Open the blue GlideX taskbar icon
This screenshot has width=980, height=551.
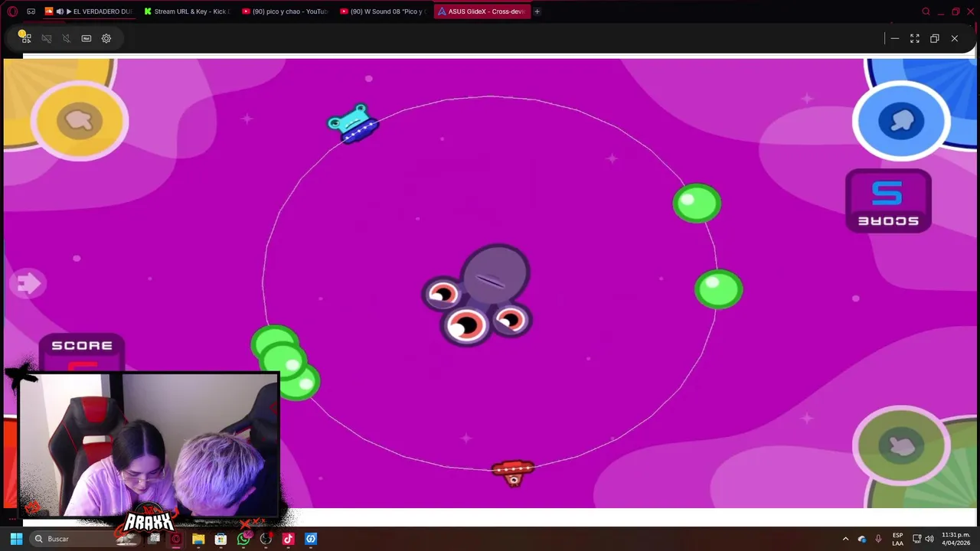pos(310,539)
